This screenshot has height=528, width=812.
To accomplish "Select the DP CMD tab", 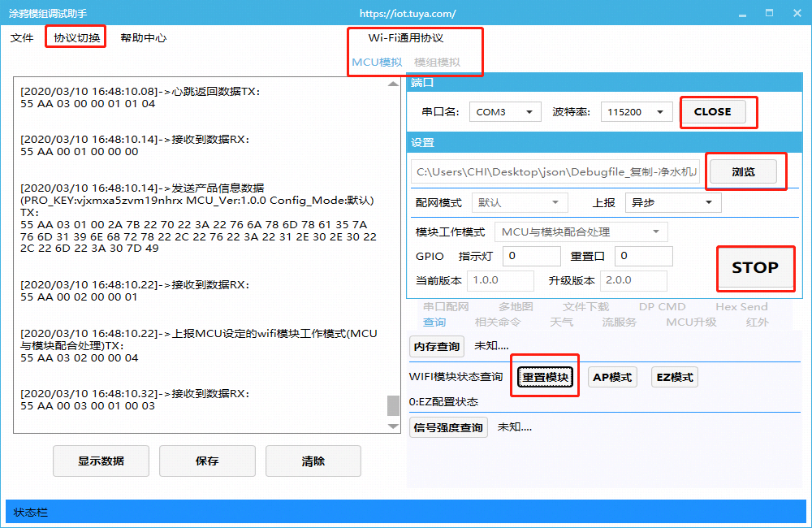I will coord(662,307).
